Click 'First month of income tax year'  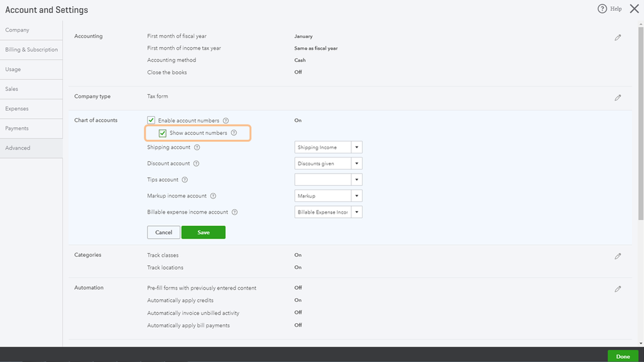click(184, 48)
